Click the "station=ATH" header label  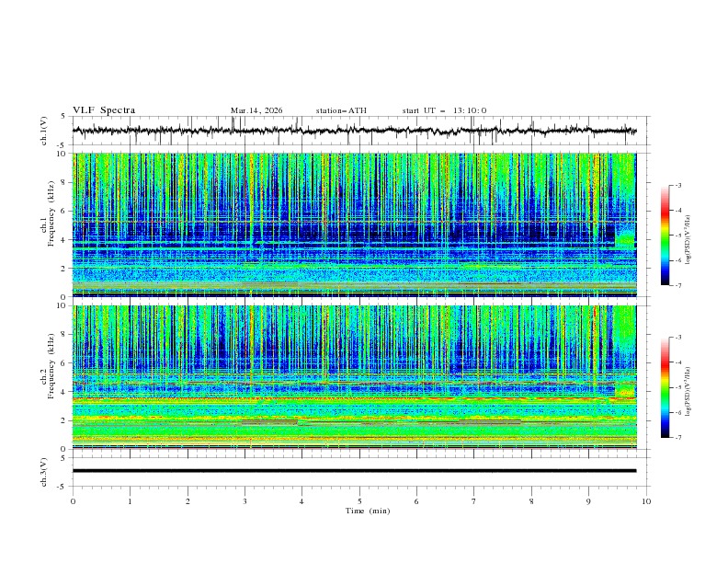(x=341, y=110)
